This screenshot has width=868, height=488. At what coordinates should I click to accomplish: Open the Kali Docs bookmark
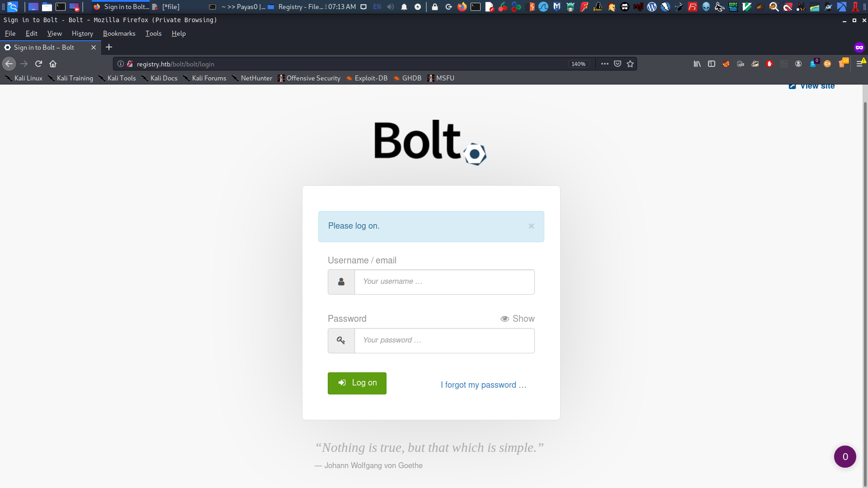coord(159,78)
